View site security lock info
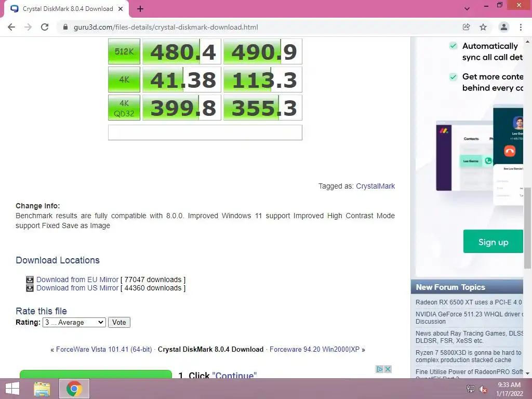The width and height of the screenshot is (532, 399). (x=65, y=27)
